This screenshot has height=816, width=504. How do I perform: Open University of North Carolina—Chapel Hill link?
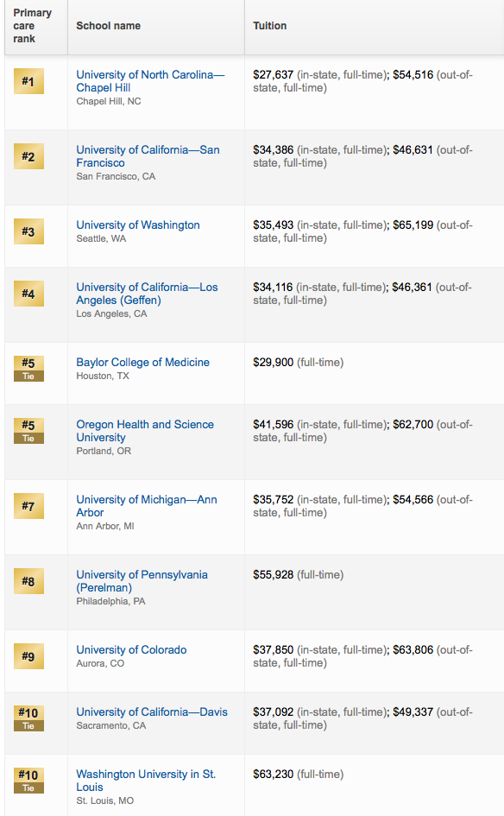coord(150,81)
